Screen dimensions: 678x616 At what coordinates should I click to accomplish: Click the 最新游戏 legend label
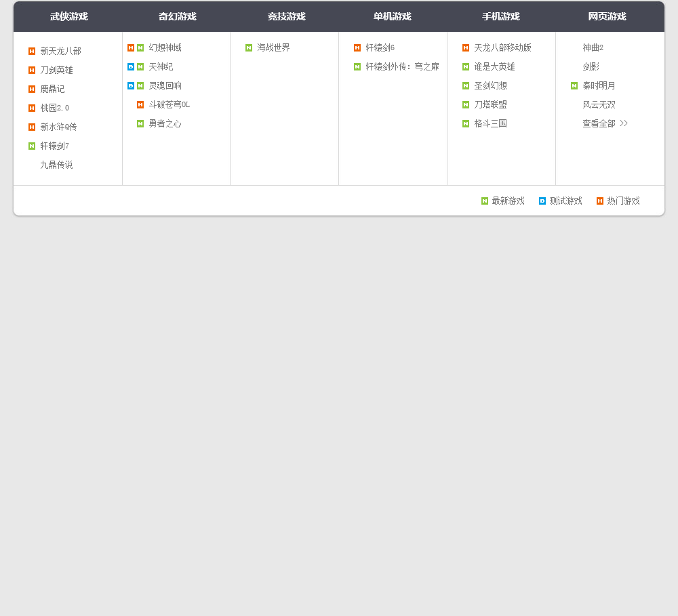(508, 201)
